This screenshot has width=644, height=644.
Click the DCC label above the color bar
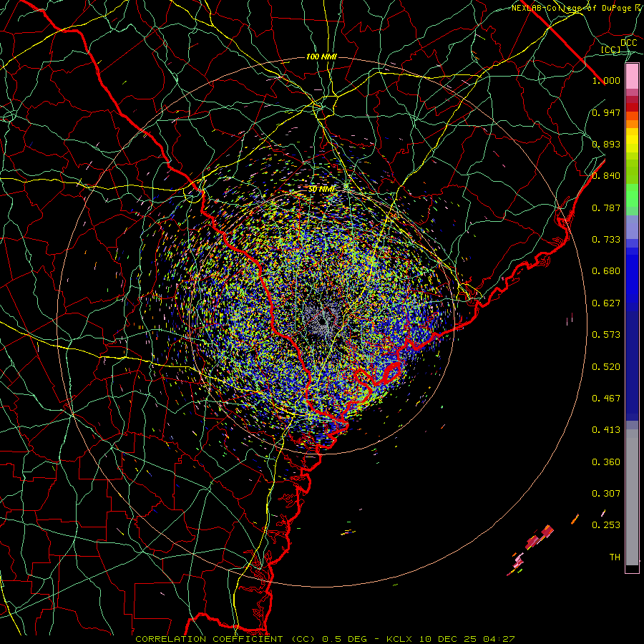(x=628, y=42)
